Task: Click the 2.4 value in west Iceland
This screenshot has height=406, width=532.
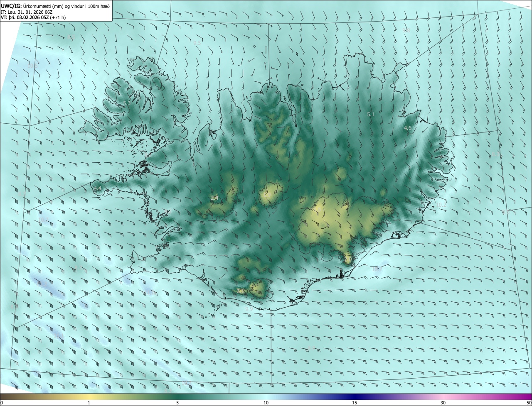Action: [x=214, y=198]
